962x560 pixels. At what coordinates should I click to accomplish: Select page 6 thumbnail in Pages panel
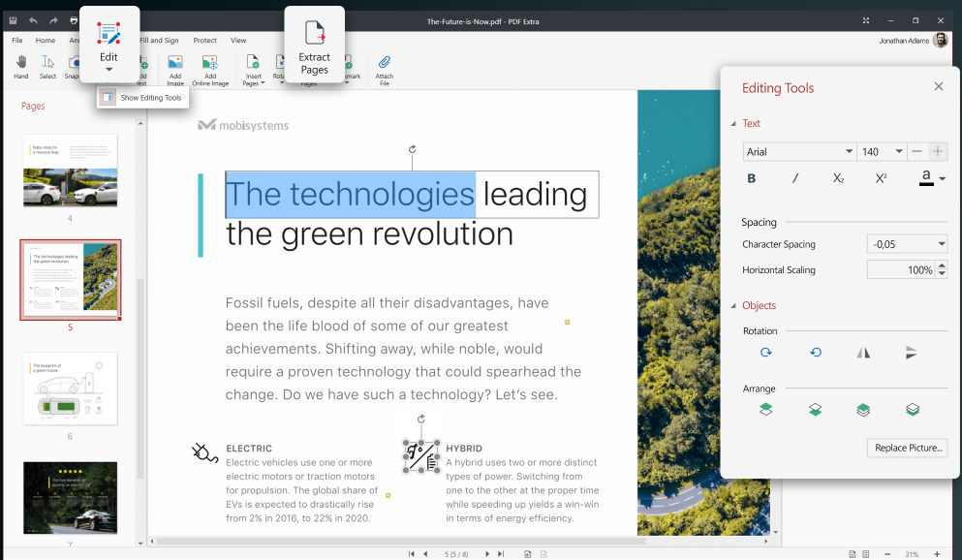tap(70, 389)
